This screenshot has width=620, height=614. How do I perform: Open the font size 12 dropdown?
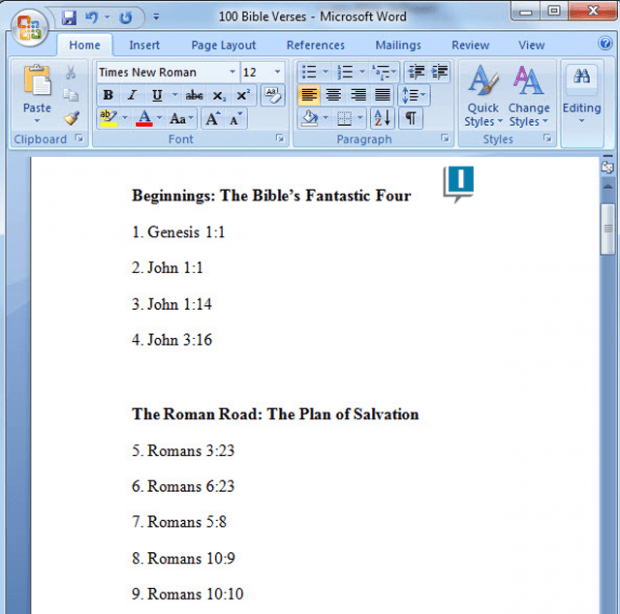point(278,72)
